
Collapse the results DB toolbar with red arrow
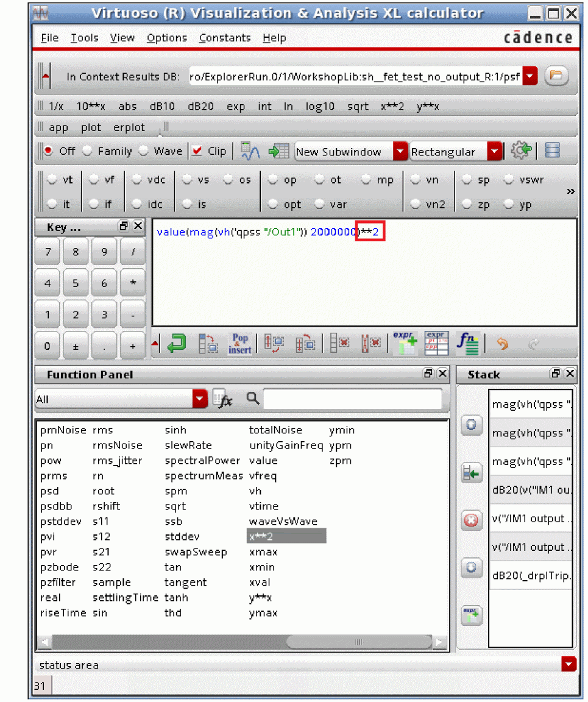click(45, 76)
